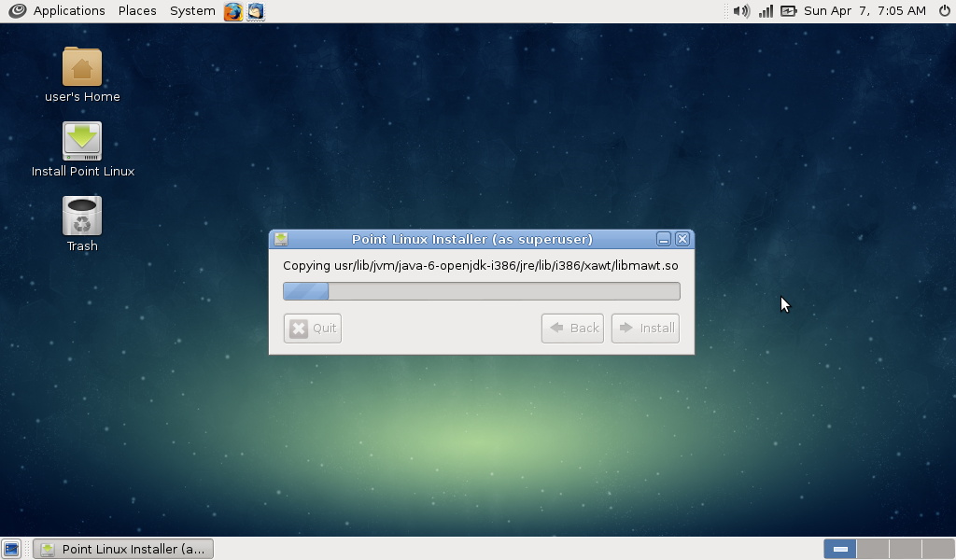Close the Point Linux Installer window
Image resolution: width=956 pixels, height=560 pixels.
tap(682, 240)
